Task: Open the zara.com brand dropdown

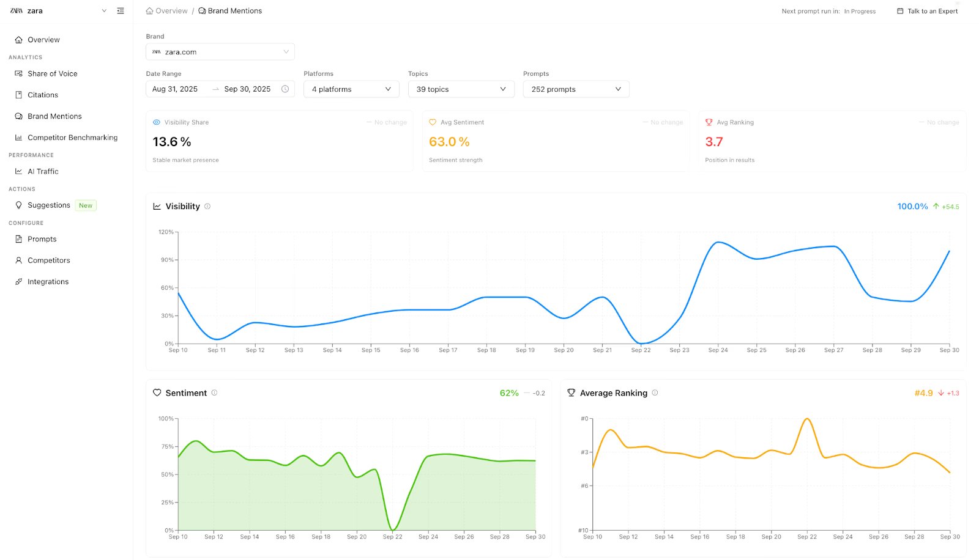Action: pos(220,52)
